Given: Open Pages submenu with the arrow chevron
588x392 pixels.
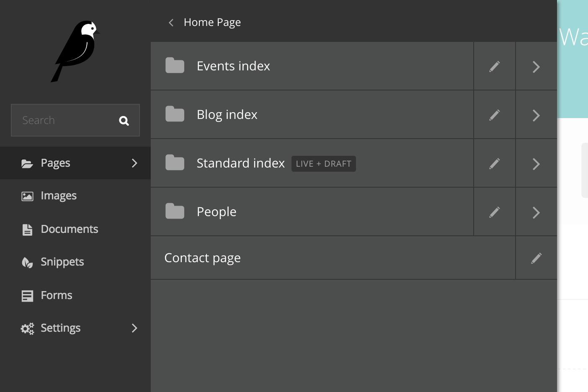Looking at the screenshot, I should (134, 163).
